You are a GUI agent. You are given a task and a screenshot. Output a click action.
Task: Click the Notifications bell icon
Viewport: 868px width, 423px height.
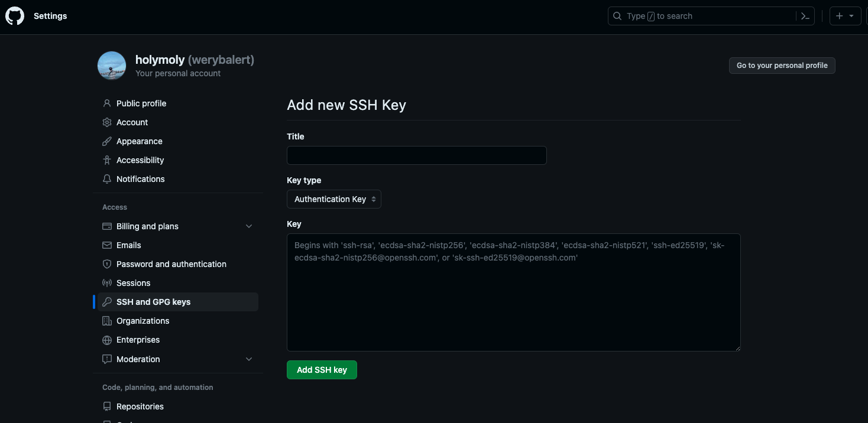(107, 179)
